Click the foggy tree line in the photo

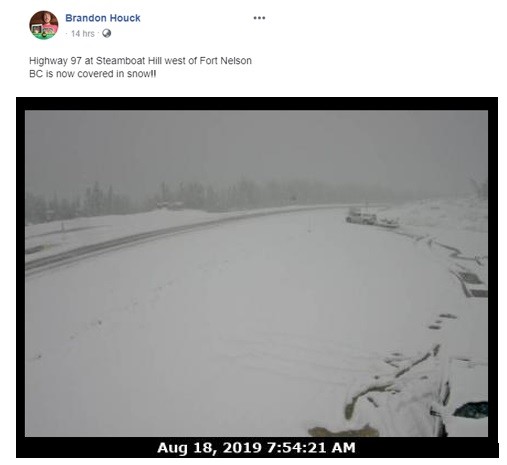(x=200, y=198)
